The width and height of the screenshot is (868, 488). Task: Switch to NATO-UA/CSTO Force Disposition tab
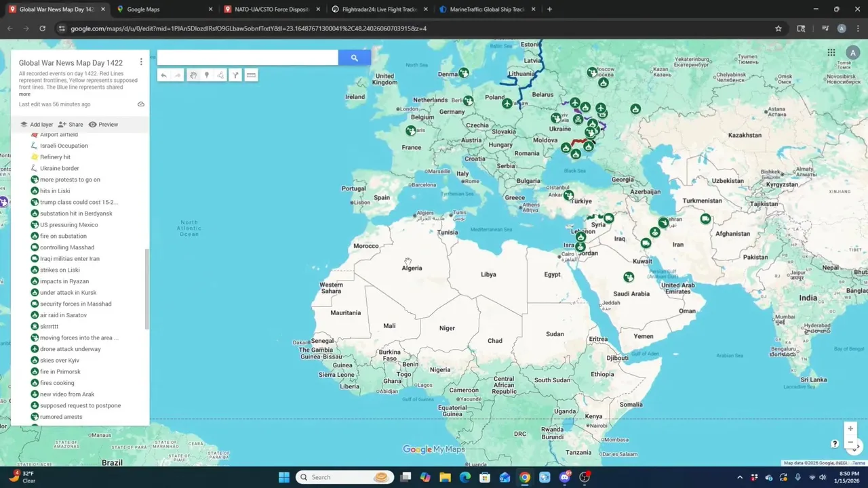coord(272,9)
